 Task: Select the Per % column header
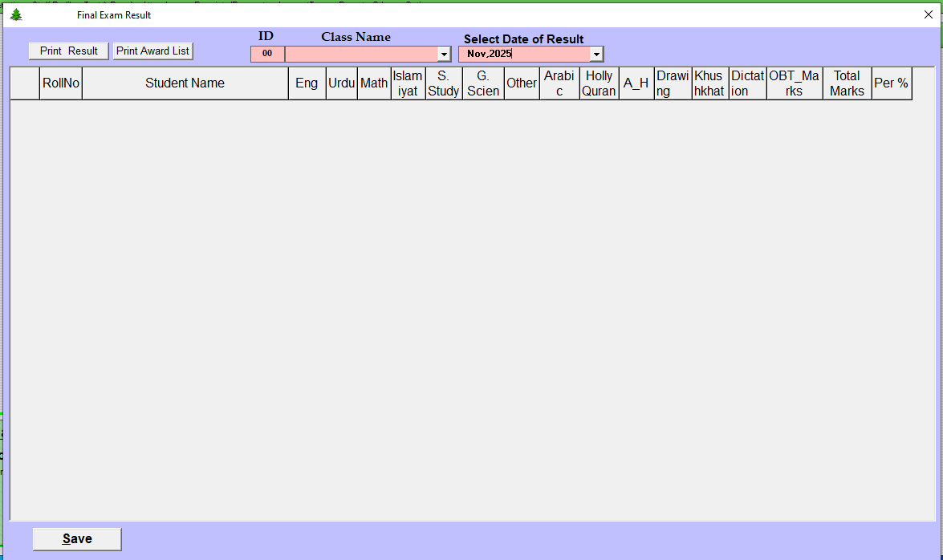coord(891,83)
